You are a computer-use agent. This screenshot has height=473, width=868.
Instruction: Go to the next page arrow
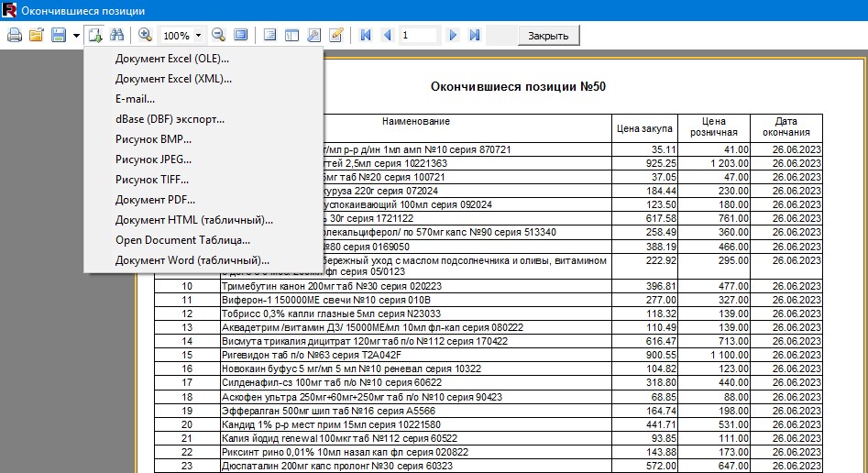pos(453,36)
